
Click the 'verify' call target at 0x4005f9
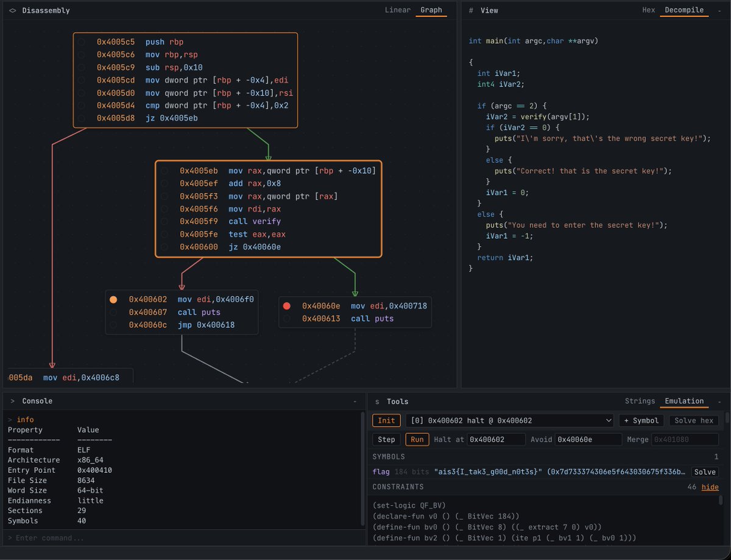267,221
